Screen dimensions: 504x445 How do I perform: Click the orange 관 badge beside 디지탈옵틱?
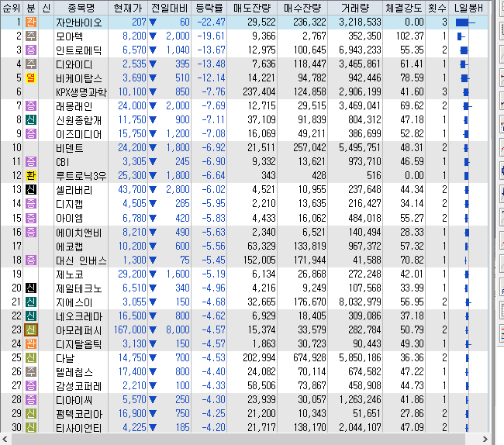coord(31,343)
